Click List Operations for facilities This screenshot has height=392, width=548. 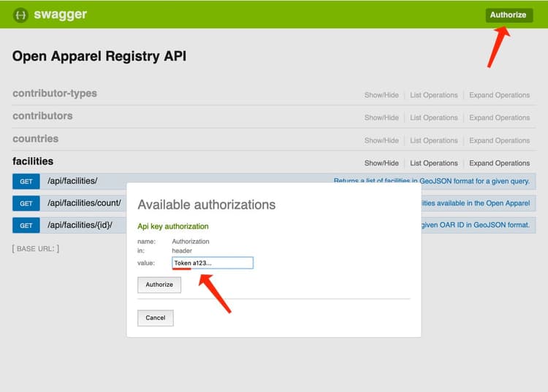[x=434, y=163]
